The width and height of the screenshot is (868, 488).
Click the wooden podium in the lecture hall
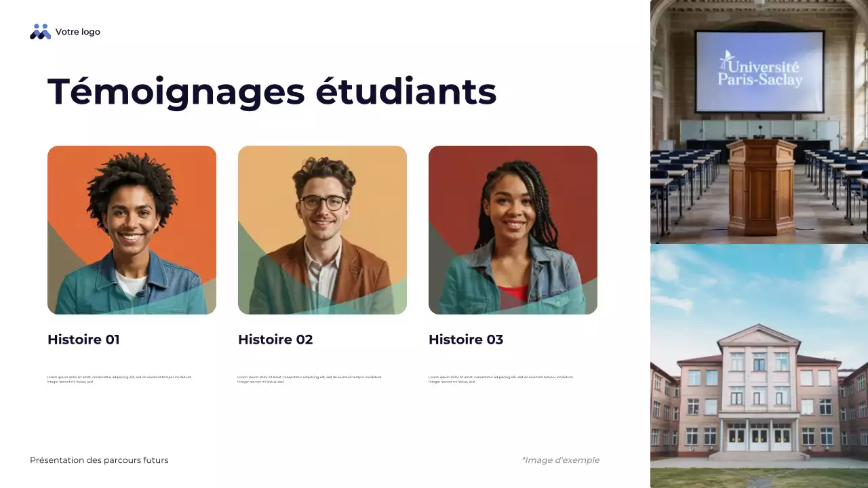coord(761,186)
